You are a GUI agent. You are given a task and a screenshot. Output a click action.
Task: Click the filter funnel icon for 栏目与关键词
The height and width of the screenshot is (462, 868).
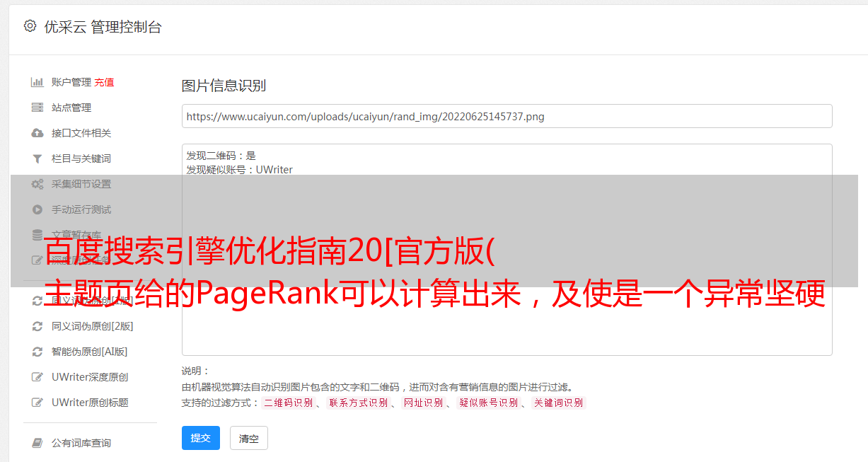point(37,158)
